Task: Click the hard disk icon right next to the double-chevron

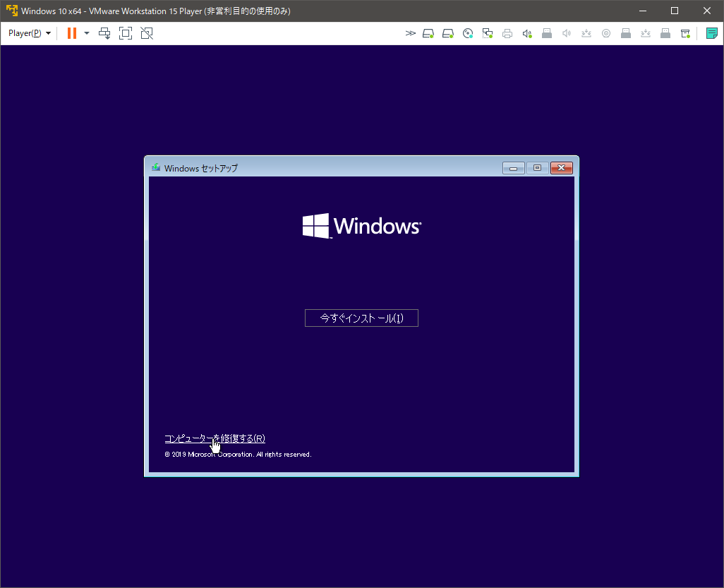Action: (428, 33)
